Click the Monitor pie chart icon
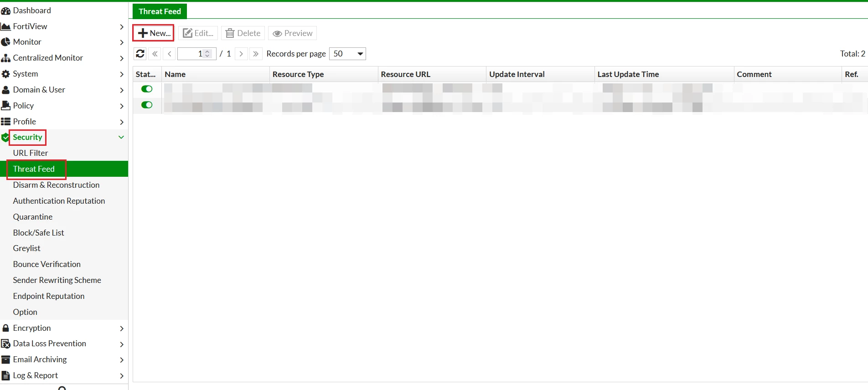This screenshot has width=868, height=390. pyautogui.click(x=5, y=42)
